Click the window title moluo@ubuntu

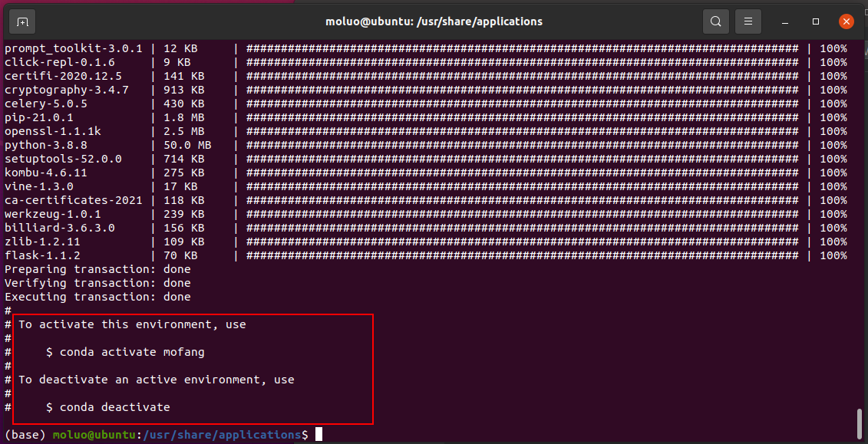pyautogui.click(x=434, y=21)
